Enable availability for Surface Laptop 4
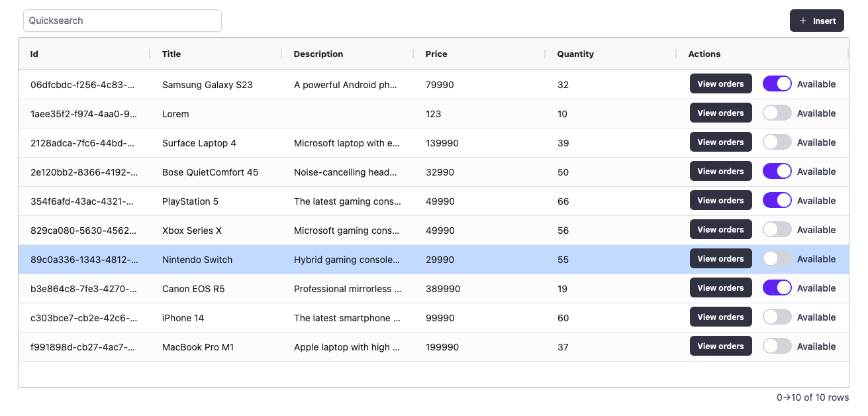This screenshot has width=868, height=416. point(777,142)
